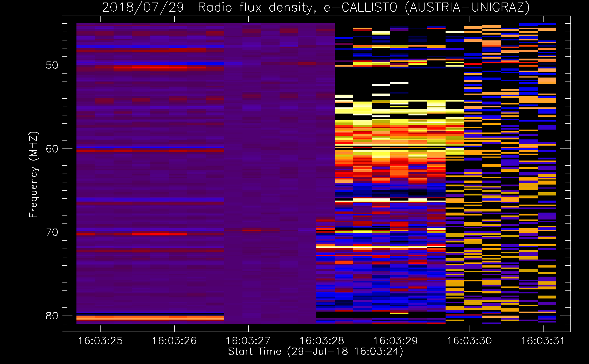This screenshot has height=364, width=589.
Task: Click the 16:03:31 time tick label
Action: click(543, 341)
